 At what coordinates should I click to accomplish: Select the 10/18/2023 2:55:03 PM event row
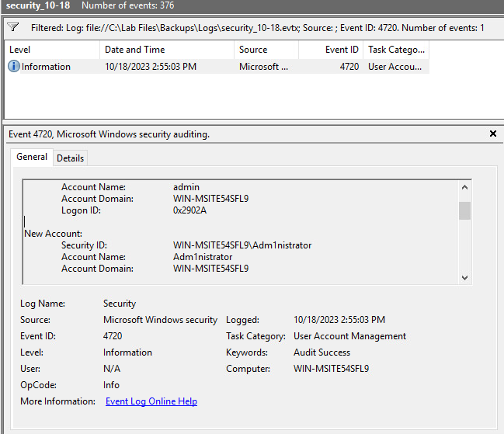[217, 67]
